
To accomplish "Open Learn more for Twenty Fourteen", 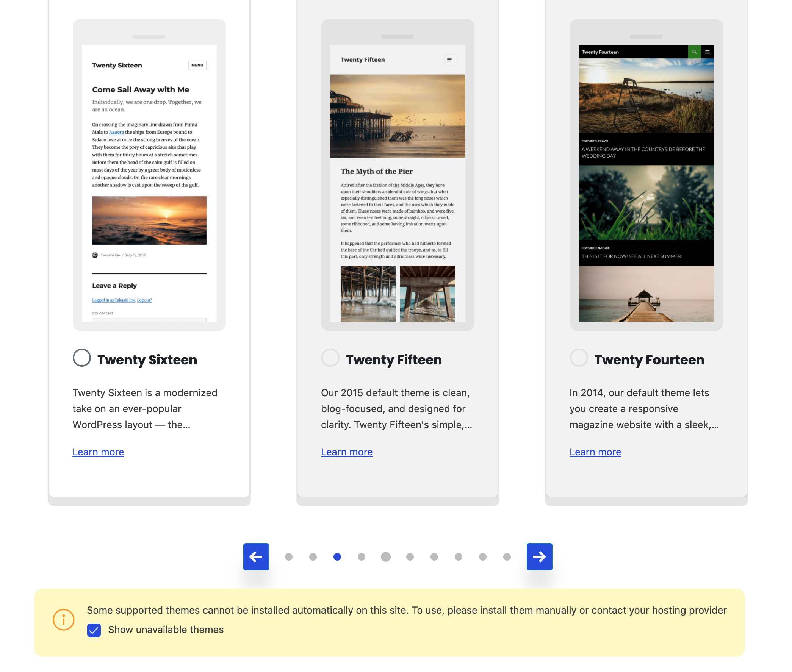I will (595, 452).
